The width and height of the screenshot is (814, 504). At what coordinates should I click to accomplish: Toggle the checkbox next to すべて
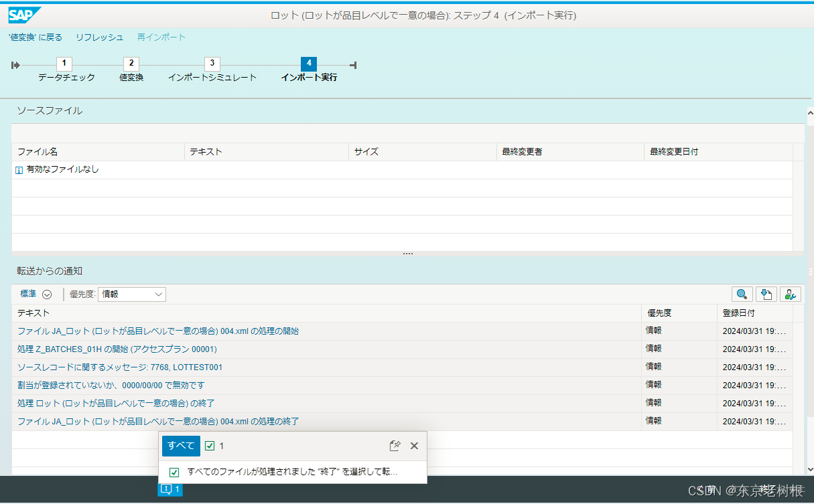coord(210,445)
